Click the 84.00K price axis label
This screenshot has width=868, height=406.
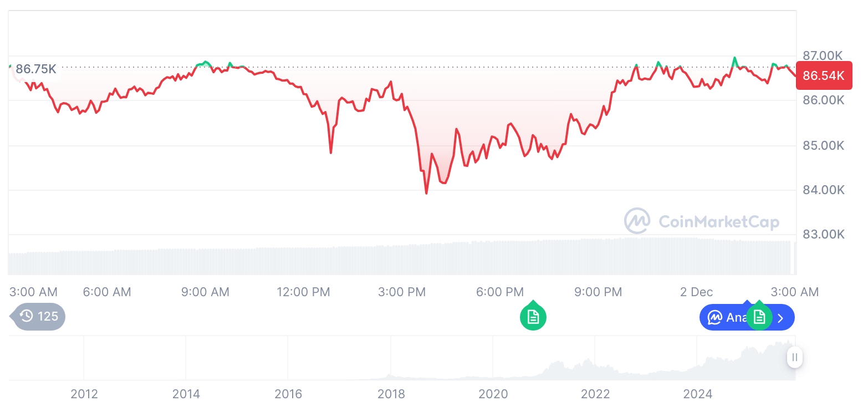[x=824, y=190]
